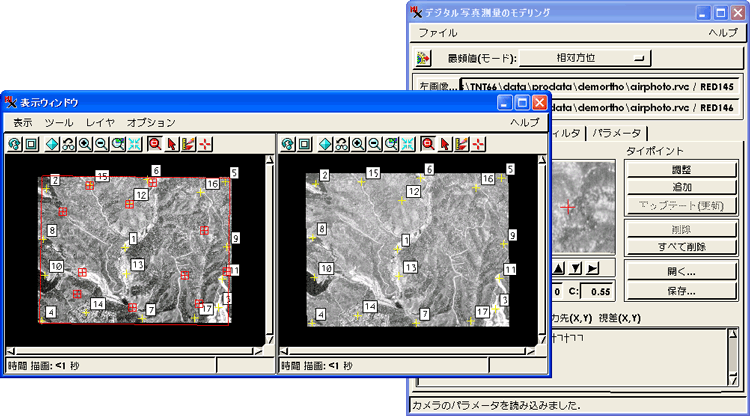
Task: Open the レイヤ menu
Action: tap(101, 122)
